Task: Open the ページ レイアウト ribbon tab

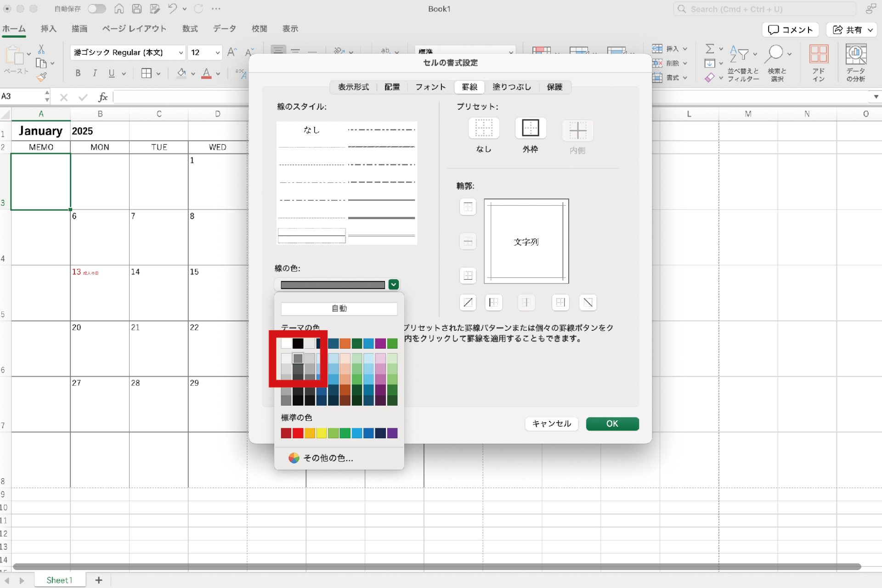Action: (x=134, y=28)
